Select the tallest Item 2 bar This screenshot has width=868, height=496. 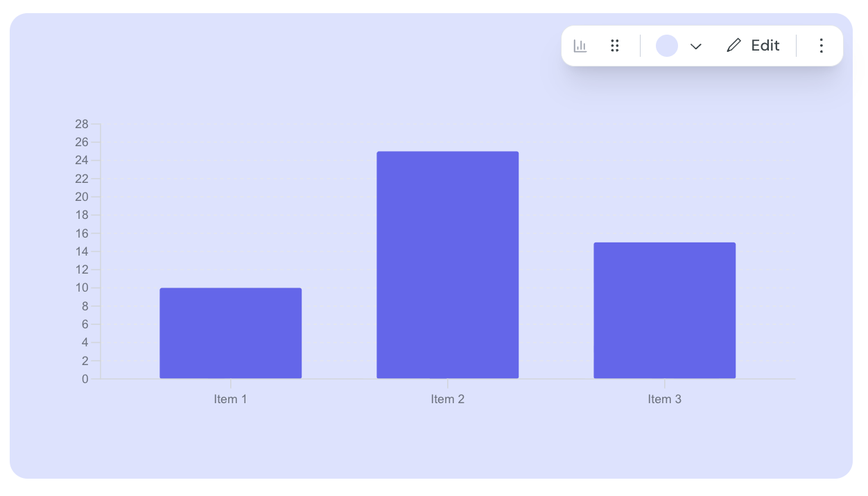click(448, 265)
